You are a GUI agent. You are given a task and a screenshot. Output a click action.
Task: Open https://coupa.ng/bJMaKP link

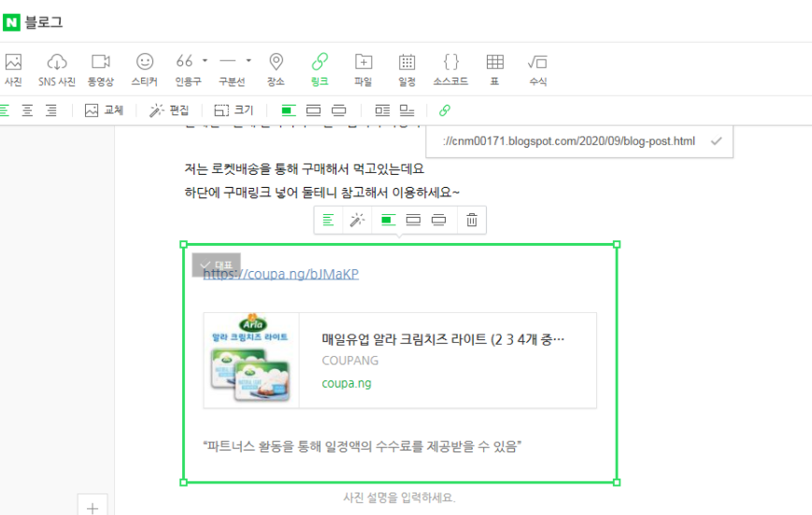pyautogui.click(x=280, y=274)
